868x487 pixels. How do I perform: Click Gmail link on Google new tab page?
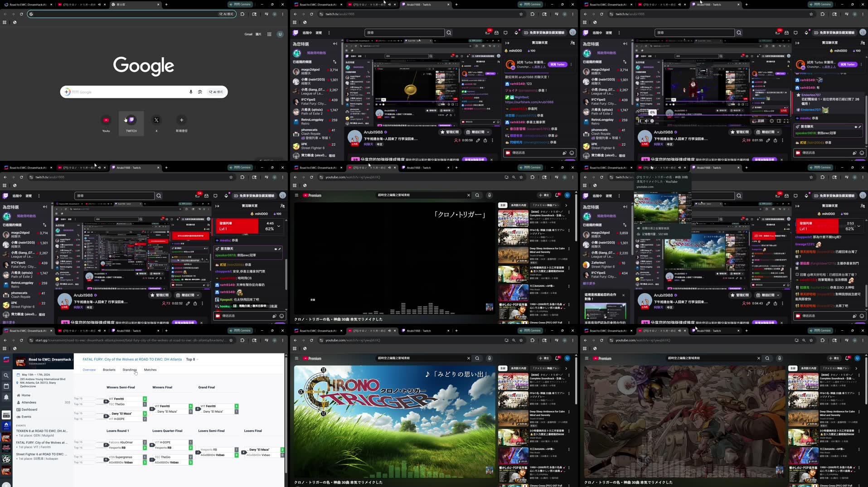click(x=248, y=34)
